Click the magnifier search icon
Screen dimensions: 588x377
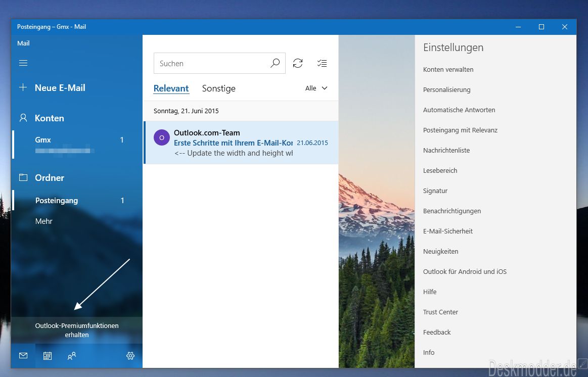pyautogui.click(x=275, y=63)
